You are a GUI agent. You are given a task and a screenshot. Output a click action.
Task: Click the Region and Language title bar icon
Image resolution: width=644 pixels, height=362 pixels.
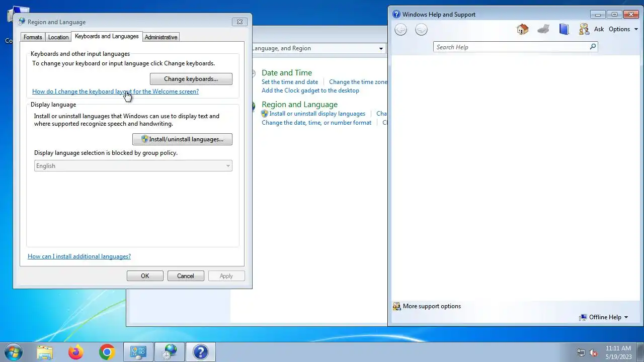pyautogui.click(x=22, y=22)
